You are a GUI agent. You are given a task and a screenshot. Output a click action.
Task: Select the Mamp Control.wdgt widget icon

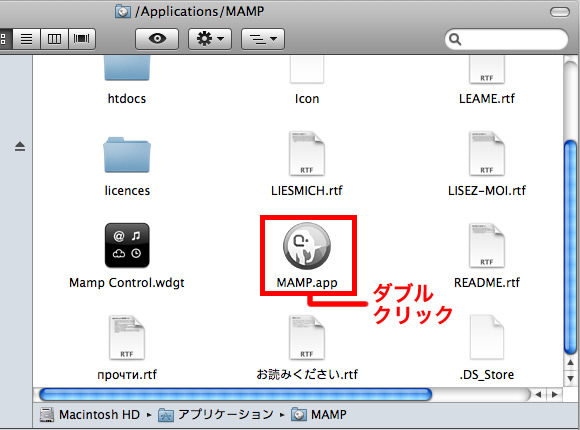tap(127, 245)
